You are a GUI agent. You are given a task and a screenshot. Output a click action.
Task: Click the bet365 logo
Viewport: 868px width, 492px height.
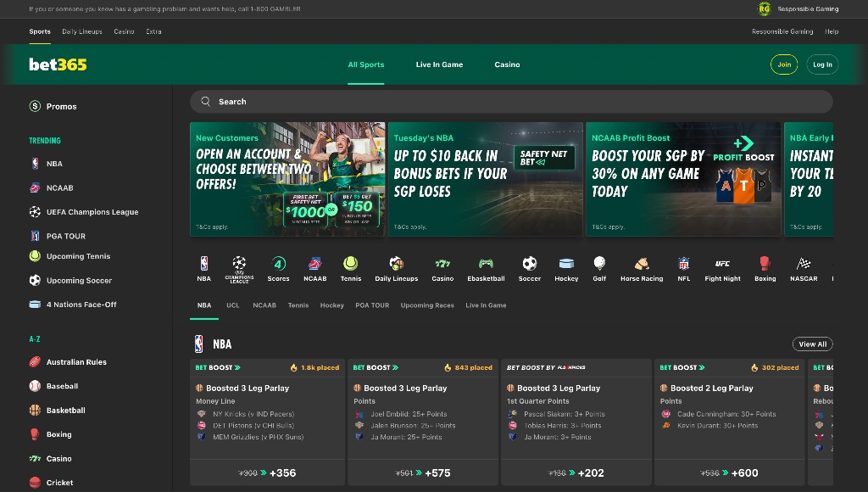(x=58, y=64)
